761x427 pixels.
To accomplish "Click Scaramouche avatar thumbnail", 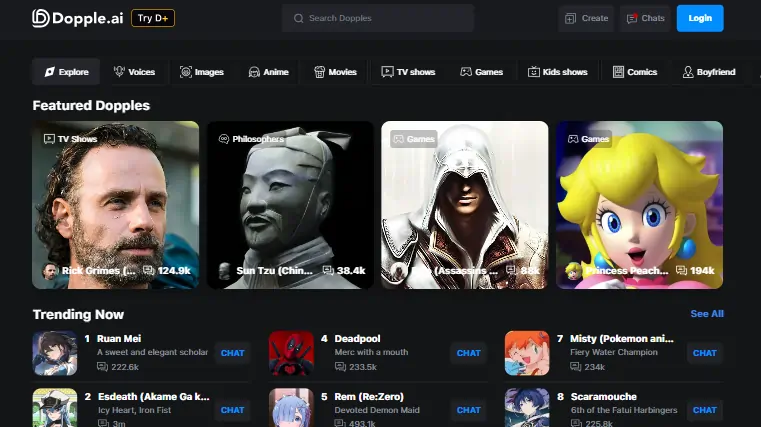I will [527, 408].
